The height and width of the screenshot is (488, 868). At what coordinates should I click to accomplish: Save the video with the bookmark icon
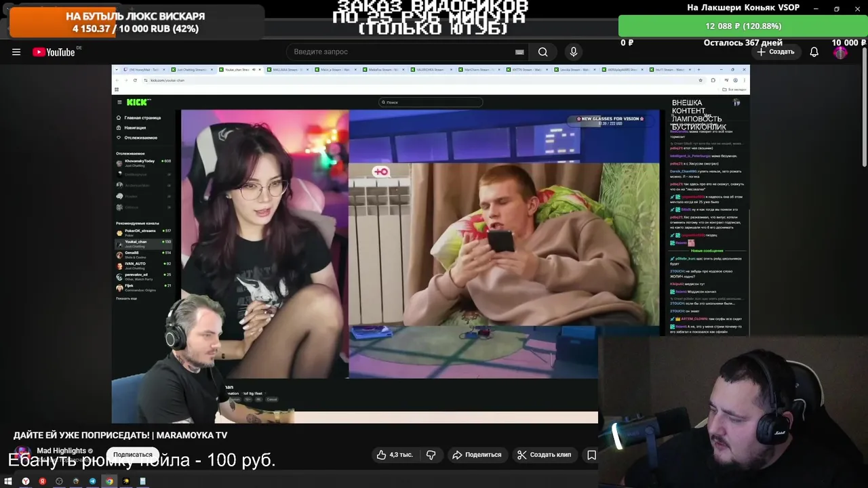pos(591,455)
